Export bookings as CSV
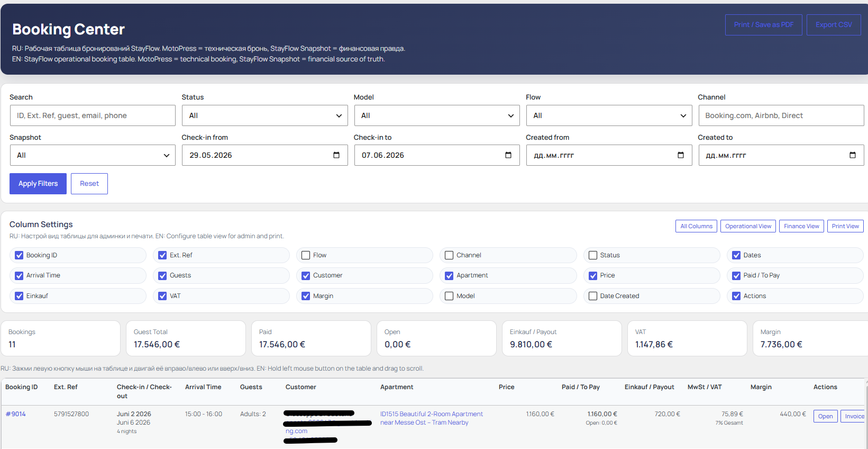This screenshot has width=868, height=449. coord(834,25)
